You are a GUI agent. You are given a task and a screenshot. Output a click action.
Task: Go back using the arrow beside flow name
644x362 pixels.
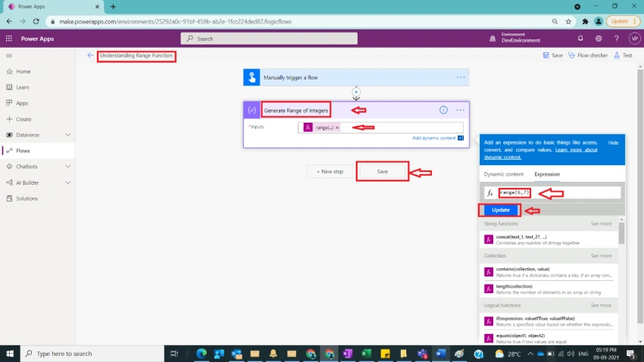pyautogui.click(x=90, y=55)
